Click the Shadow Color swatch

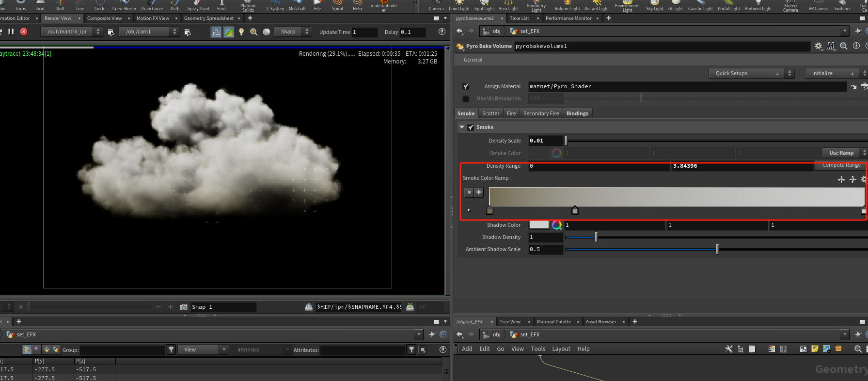click(539, 225)
